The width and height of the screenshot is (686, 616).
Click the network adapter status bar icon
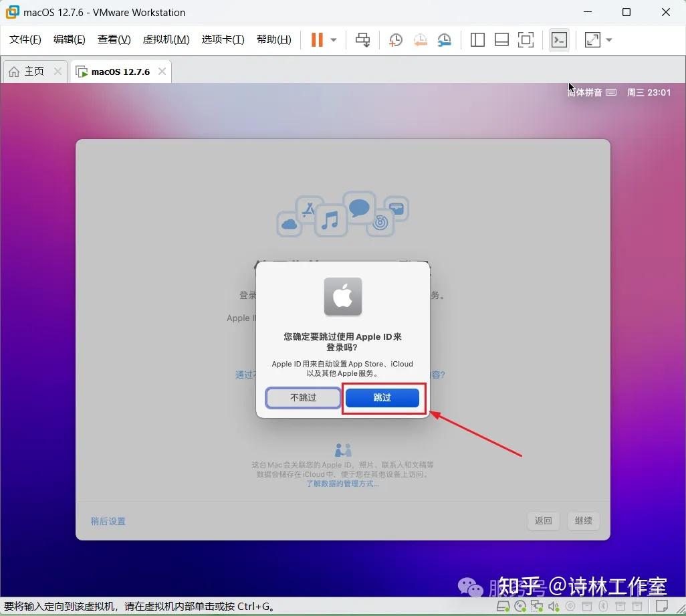[537, 606]
